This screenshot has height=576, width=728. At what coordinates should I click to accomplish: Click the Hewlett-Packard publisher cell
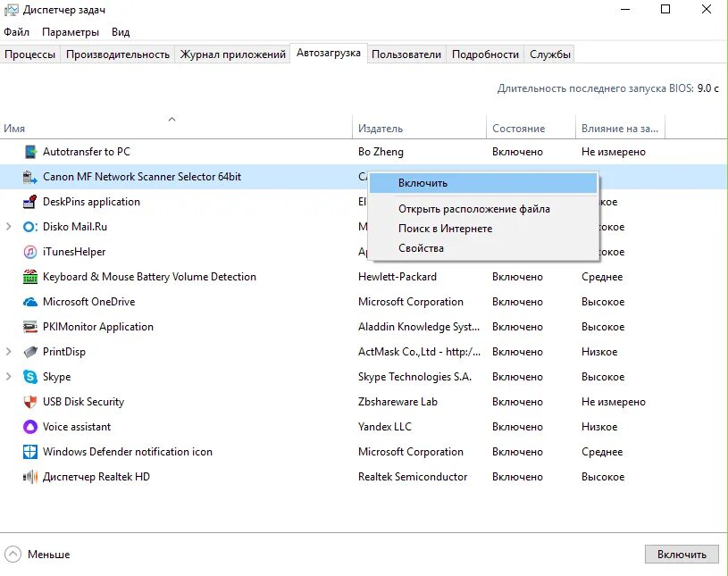point(397,277)
